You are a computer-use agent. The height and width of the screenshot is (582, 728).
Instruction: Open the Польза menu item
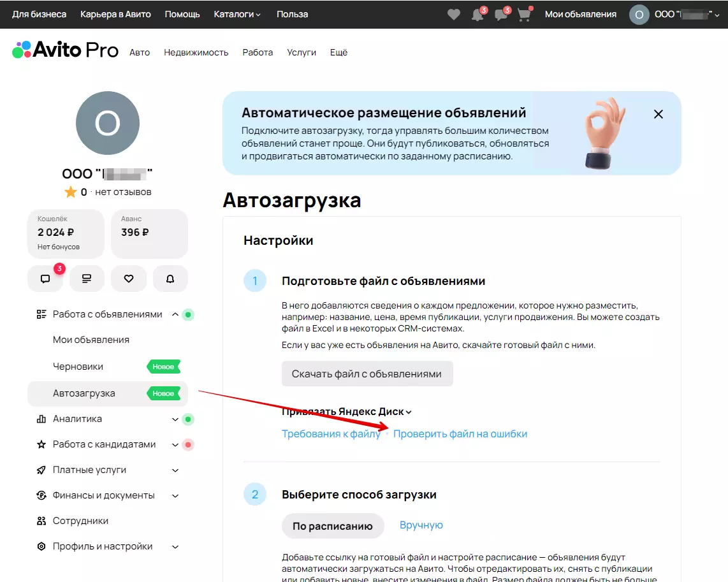click(x=293, y=15)
